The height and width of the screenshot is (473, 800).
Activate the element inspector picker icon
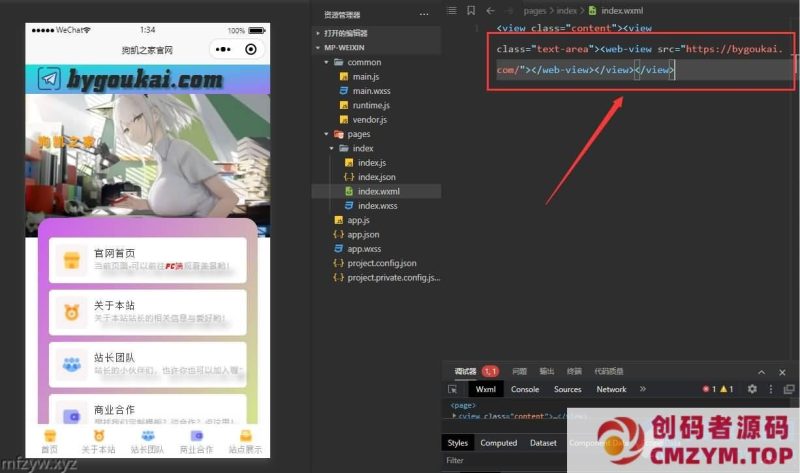(453, 389)
